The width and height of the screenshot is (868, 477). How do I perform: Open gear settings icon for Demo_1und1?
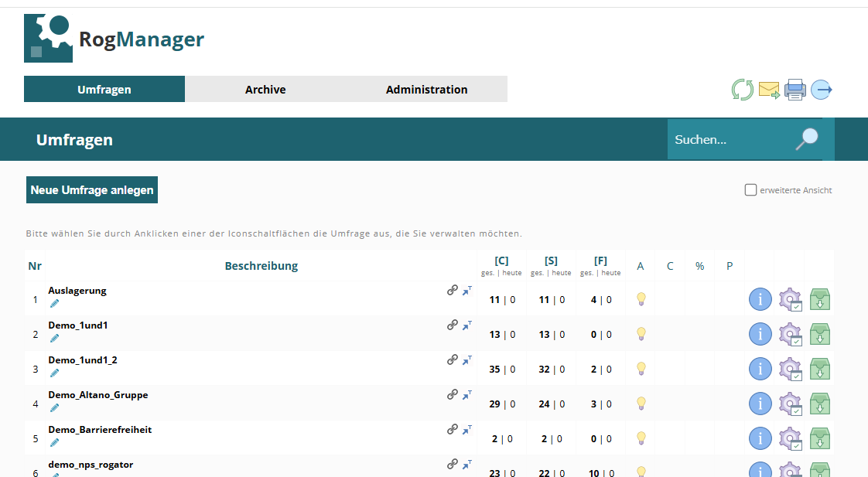(790, 334)
